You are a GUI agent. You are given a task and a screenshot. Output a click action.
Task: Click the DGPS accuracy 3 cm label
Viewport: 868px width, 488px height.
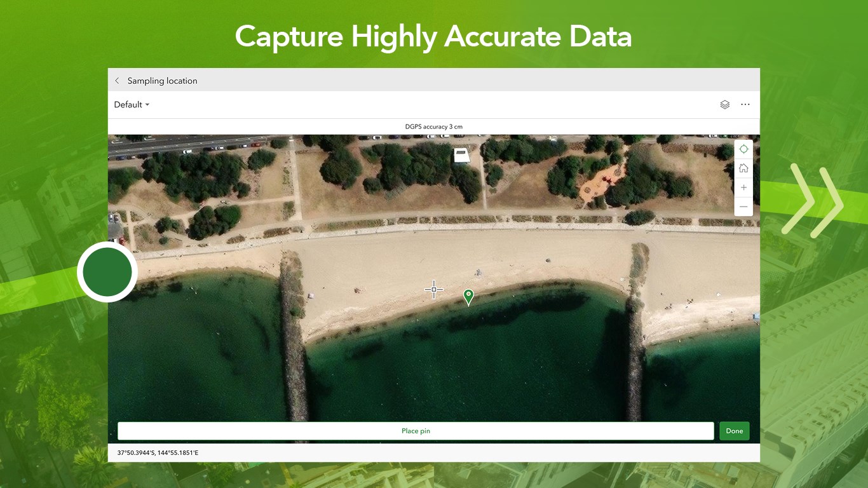pos(434,126)
